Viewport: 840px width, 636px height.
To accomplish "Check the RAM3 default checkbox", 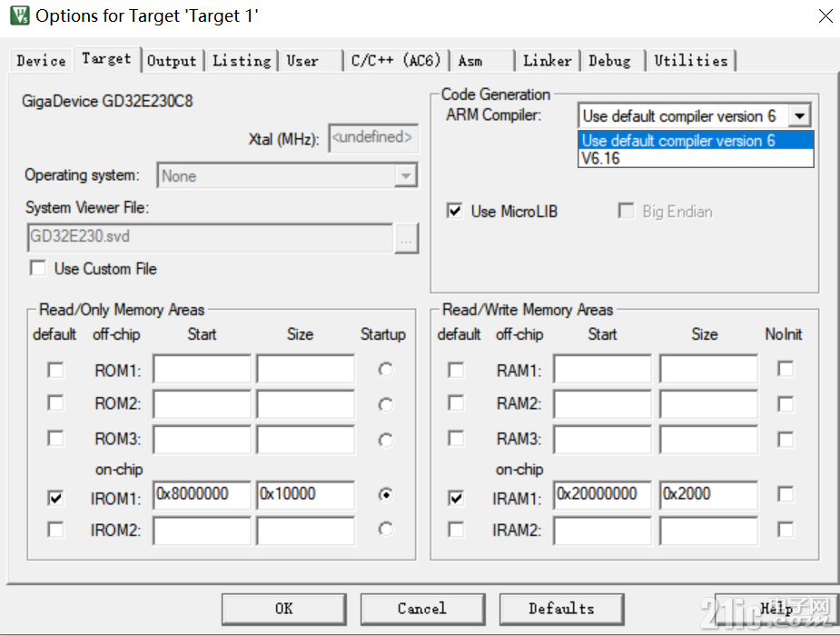I will [x=456, y=438].
